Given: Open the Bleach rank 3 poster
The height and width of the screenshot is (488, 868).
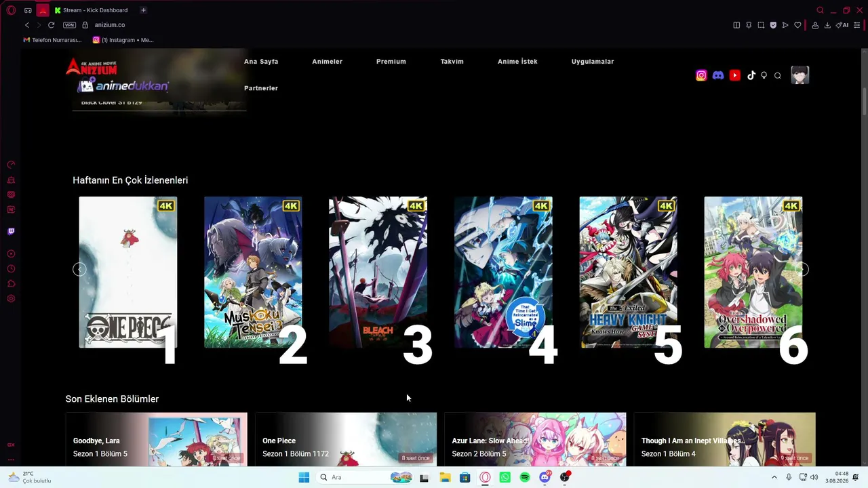Looking at the screenshot, I should click(x=378, y=272).
